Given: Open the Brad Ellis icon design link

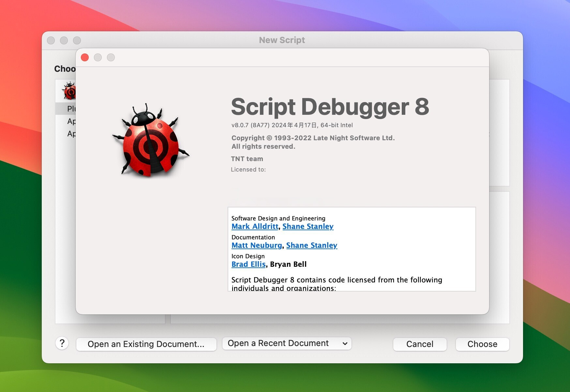Looking at the screenshot, I should coord(248,264).
